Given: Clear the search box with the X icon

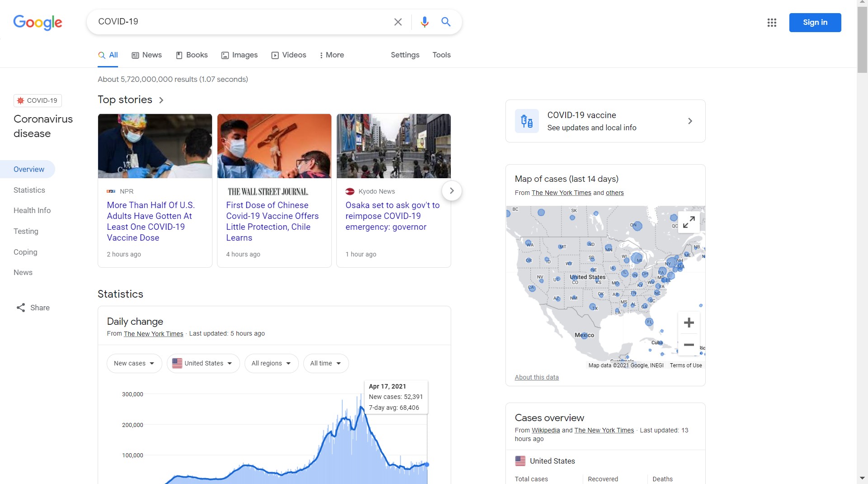Looking at the screenshot, I should pos(398,22).
